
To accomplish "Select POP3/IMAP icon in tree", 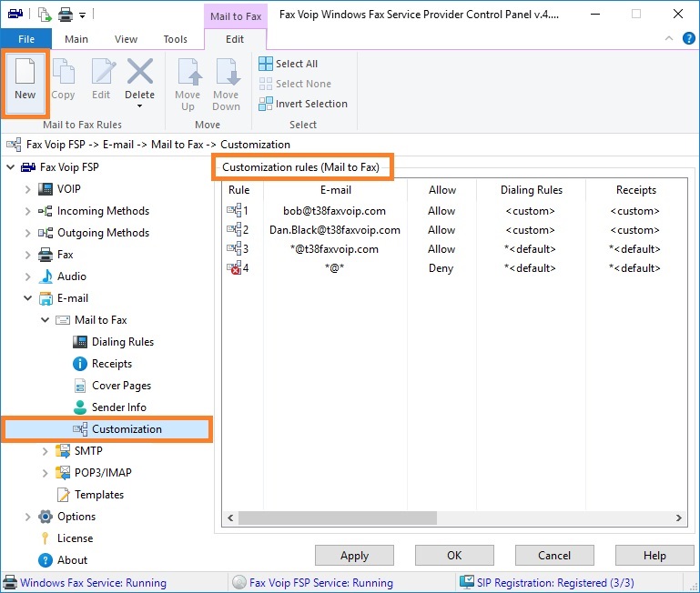I will [x=63, y=473].
